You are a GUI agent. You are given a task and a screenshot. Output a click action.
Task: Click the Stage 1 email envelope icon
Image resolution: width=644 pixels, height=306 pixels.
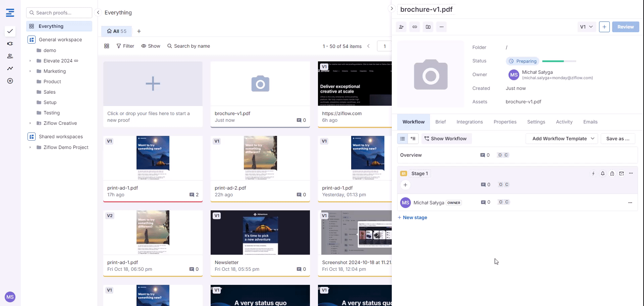pyautogui.click(x=622, y=173)
